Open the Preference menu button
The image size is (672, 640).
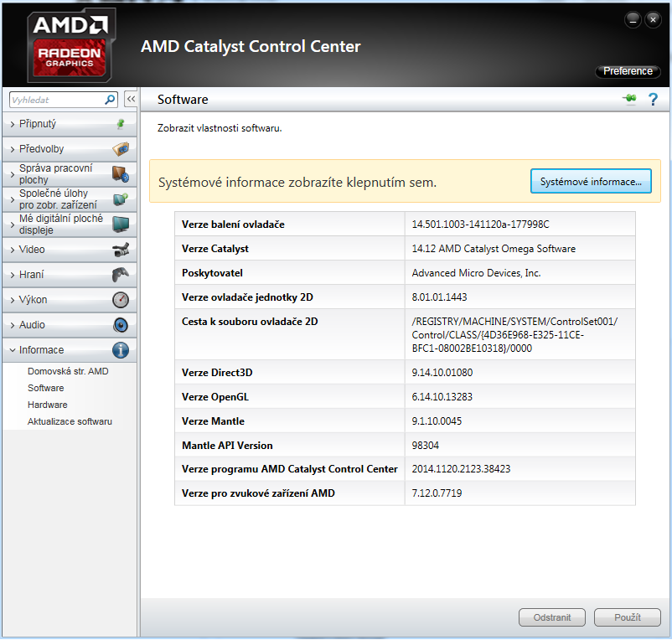coord(628,71)
